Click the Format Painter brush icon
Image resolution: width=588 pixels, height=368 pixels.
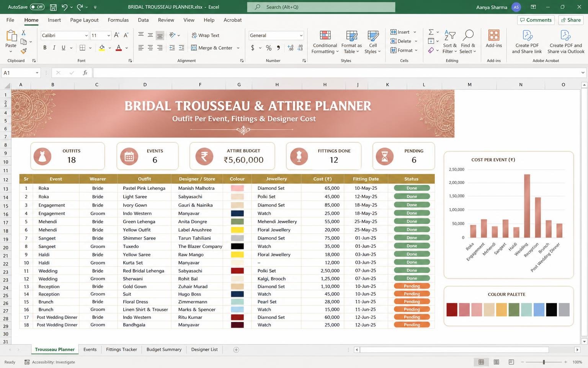(x=23, y=51)
